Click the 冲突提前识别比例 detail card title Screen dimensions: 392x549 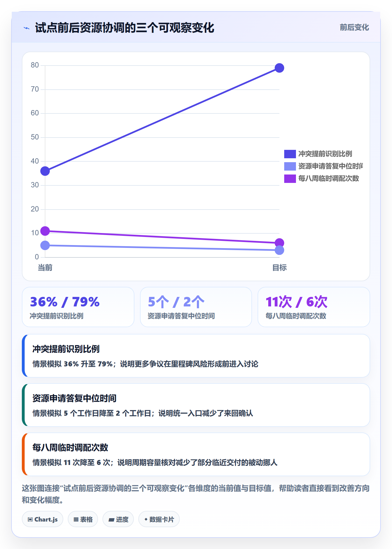click(x=66, y=349)
